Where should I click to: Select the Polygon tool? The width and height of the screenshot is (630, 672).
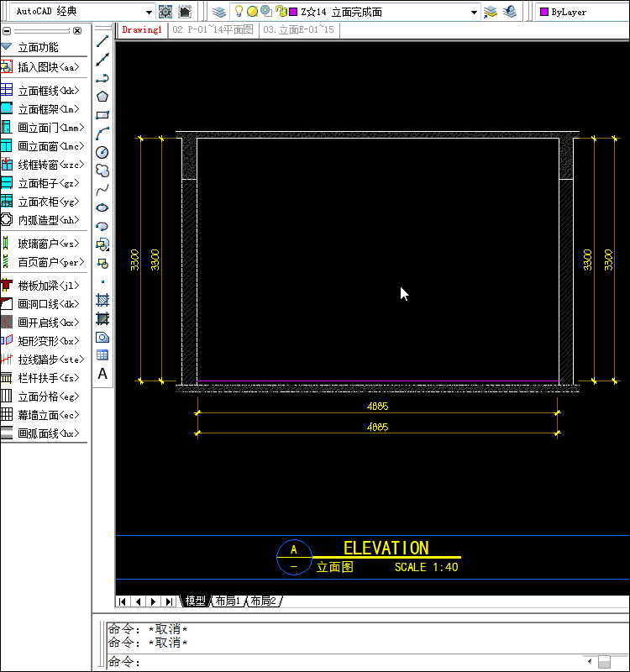(102, 97)
